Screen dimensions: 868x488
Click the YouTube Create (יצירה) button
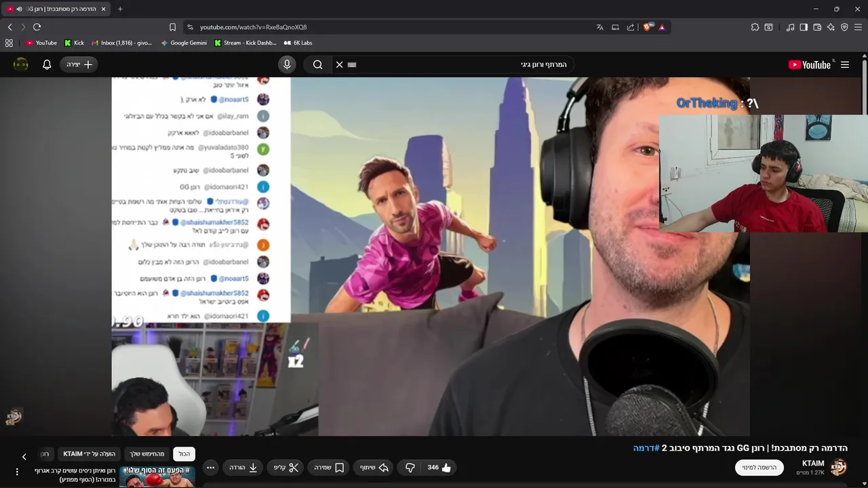point(79,64)
